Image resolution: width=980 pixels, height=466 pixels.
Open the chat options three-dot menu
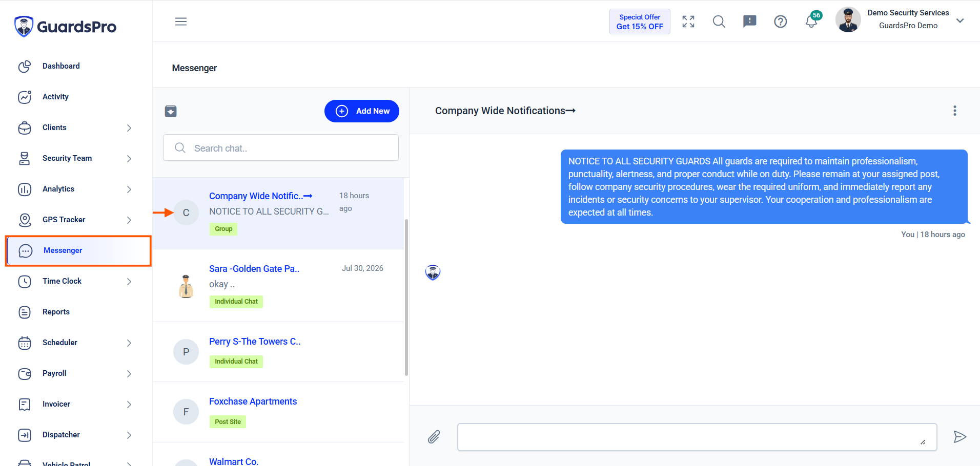(955, 111)
